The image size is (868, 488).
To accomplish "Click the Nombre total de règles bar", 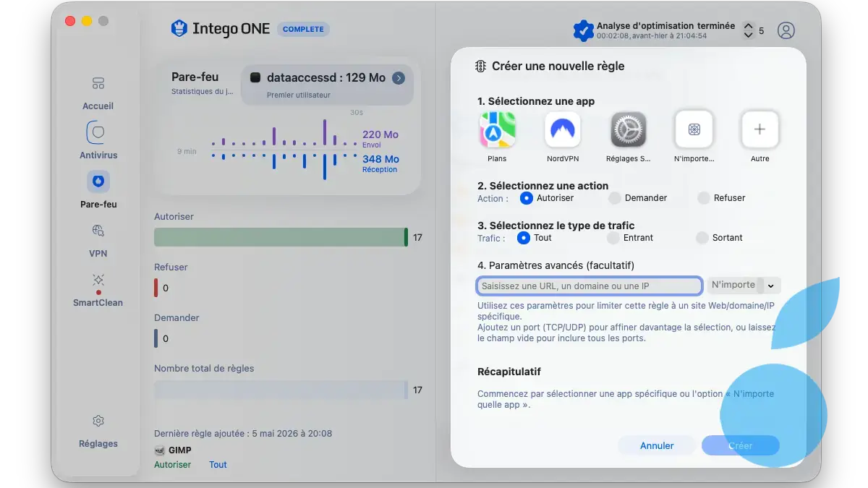I will point(281,390).
